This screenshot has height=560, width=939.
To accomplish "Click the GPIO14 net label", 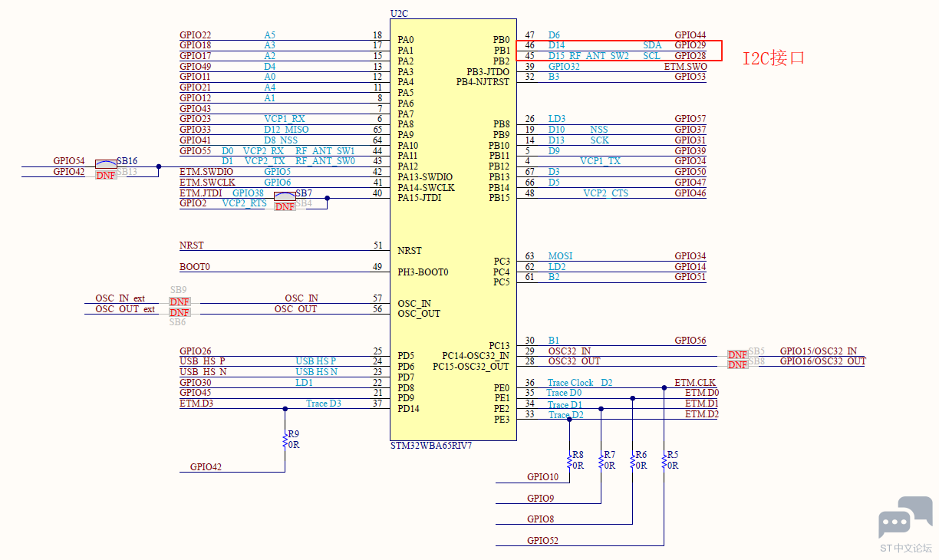I will (x=690, y=267).
